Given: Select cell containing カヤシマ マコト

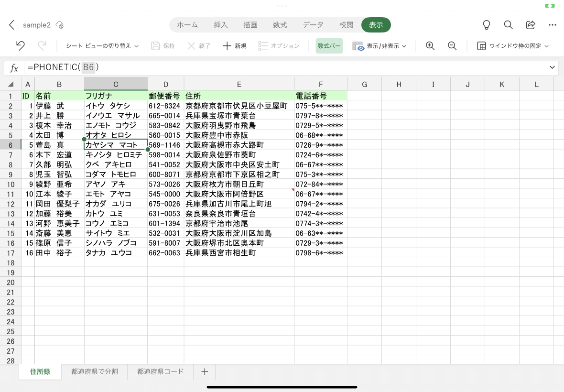Looking at the screenshot, I should click(116, 145).
